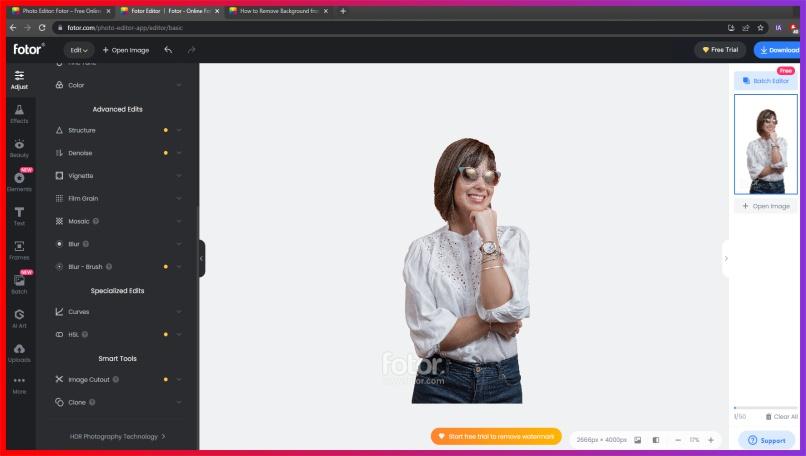
Task: Select the Text tool in sidebar
Action: pyautogui.click(x=19, y=216)
